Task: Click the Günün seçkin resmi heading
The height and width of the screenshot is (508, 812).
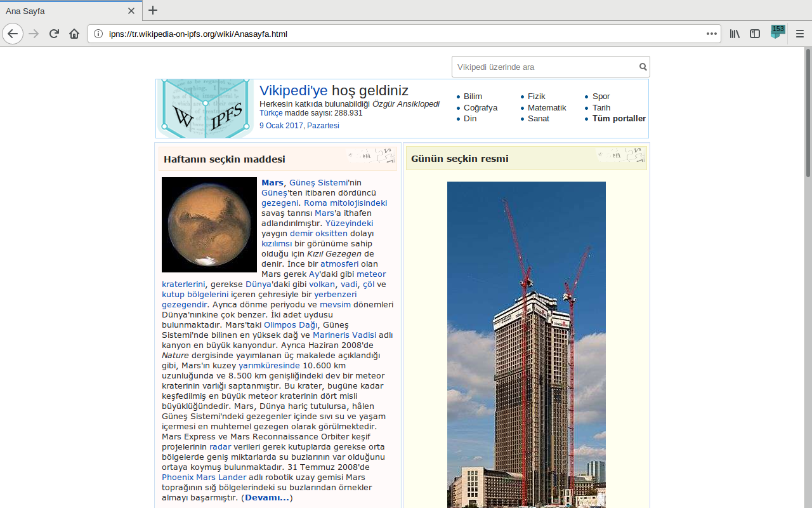Action: pyautogui.click(x=460, y=159)
